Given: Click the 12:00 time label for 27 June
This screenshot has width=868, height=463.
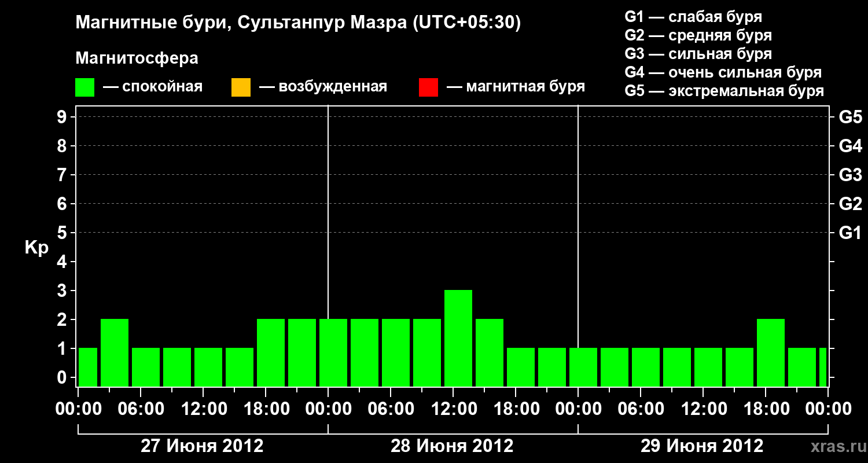Looking at the screenshot, I should point(203,409).
